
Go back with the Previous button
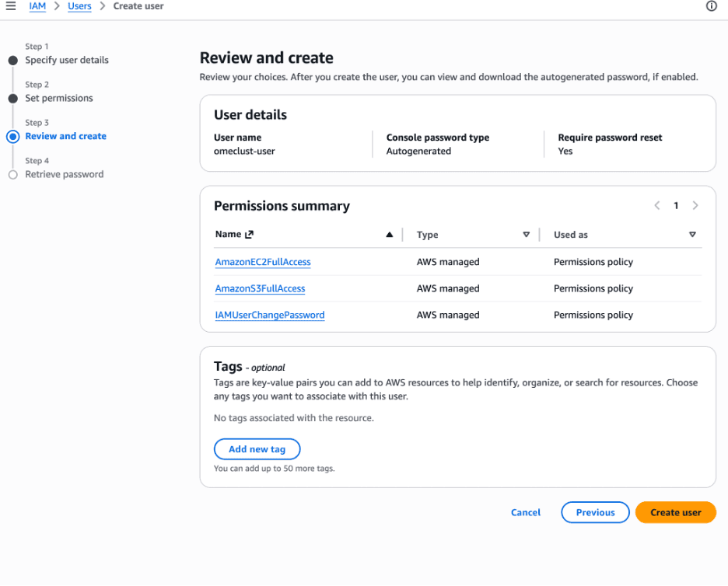coord(595,513)
